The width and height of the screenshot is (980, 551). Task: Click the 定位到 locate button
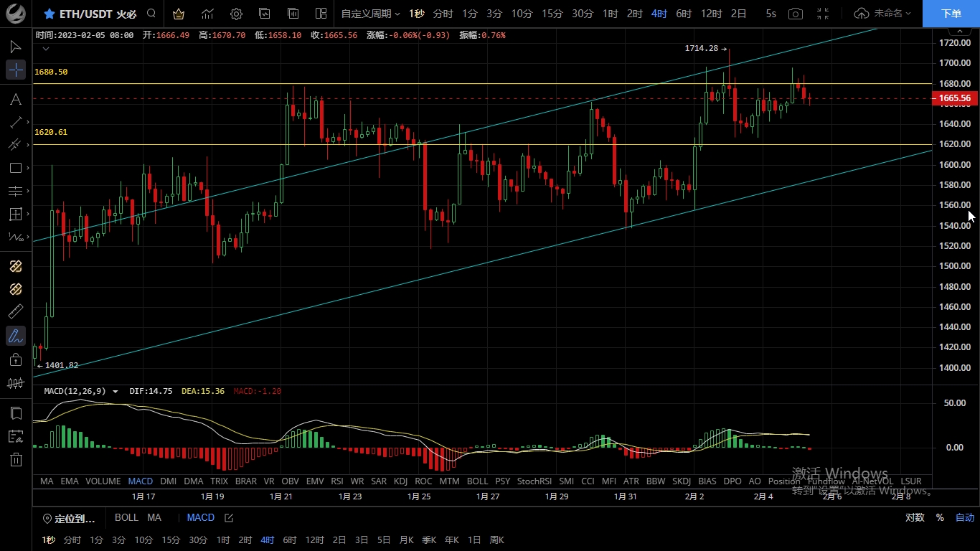click(69, 518)
